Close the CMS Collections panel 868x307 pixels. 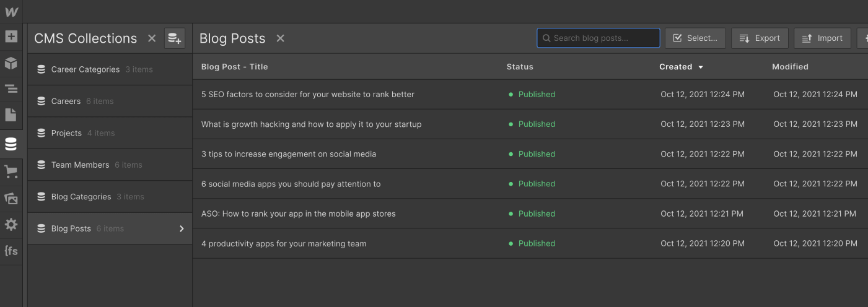(152, 38)
